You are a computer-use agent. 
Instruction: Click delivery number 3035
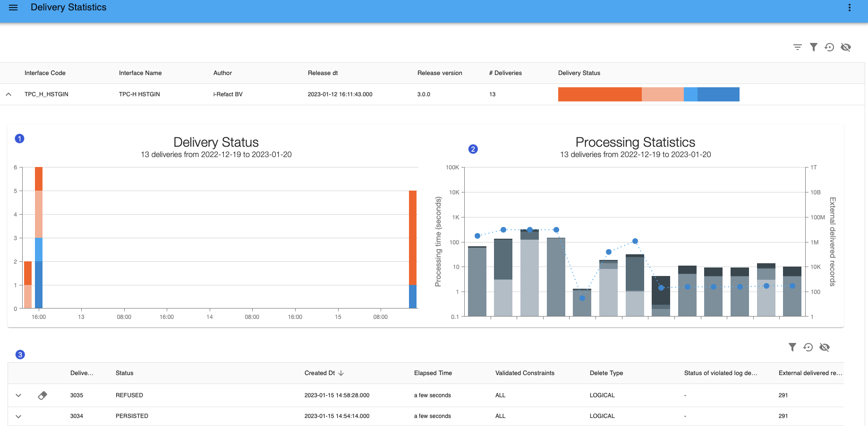[x=77, y=395]
